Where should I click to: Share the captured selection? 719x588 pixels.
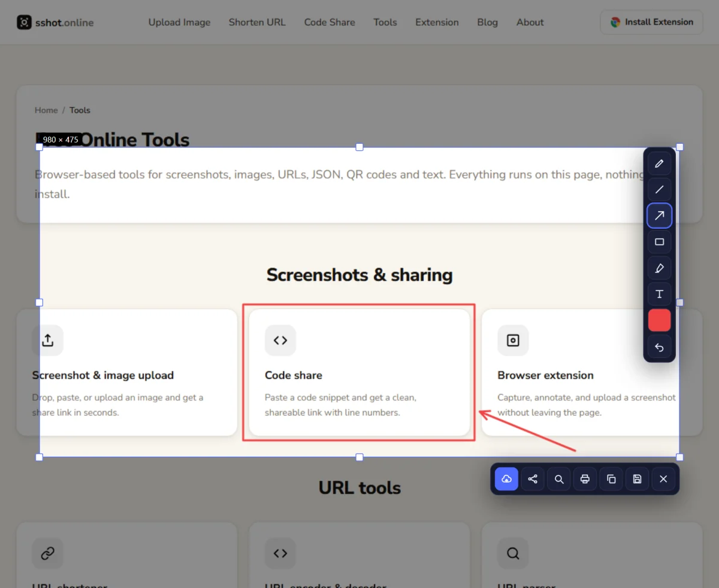(x=533, y=479)
